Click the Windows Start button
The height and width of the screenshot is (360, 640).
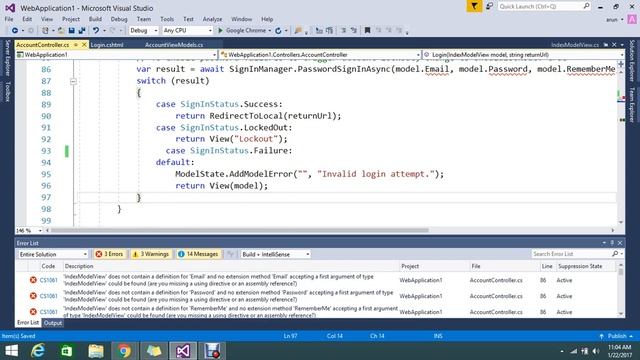[x=11, y=351]
